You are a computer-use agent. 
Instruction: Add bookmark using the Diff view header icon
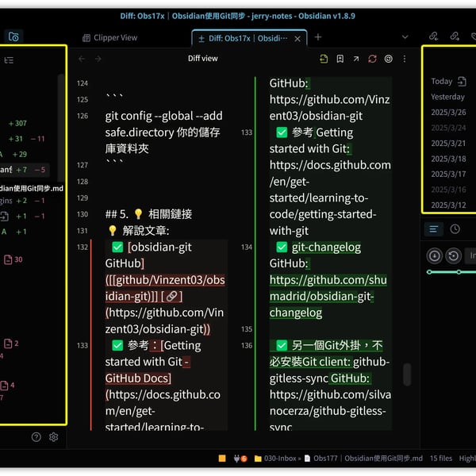click(x=340, y=59)
